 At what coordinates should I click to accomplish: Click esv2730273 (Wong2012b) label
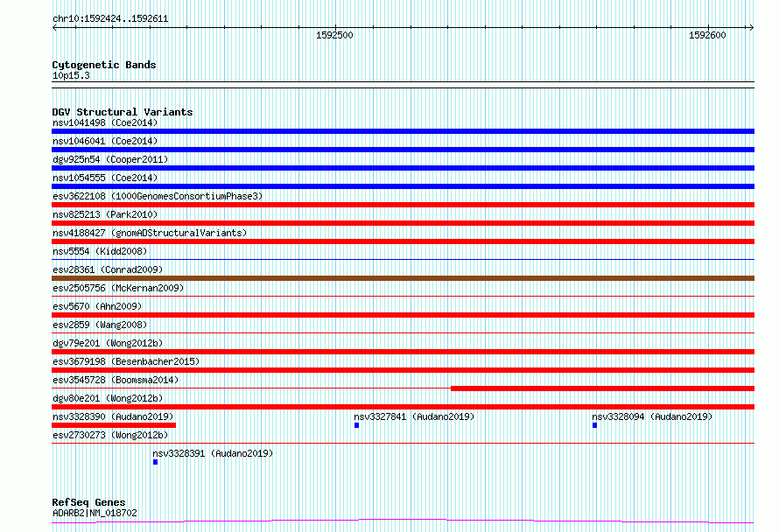(x=110, y=435)
